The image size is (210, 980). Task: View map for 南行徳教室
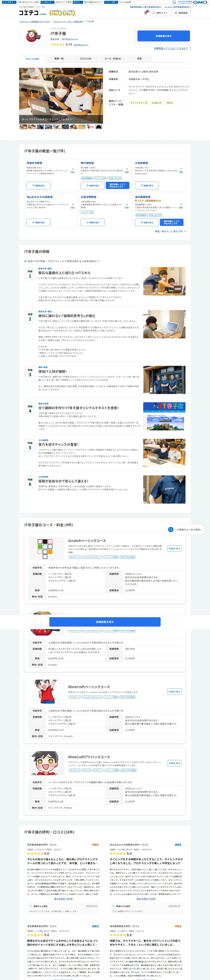coord(93,186)
